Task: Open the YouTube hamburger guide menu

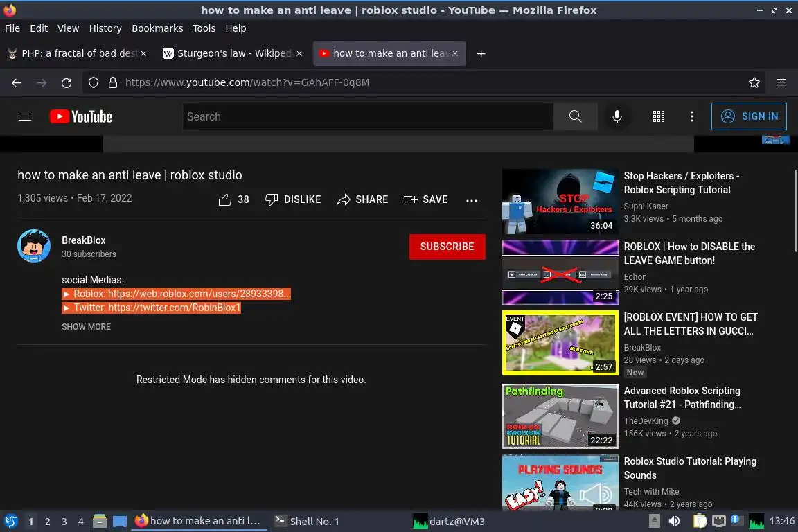Action: 25,116
